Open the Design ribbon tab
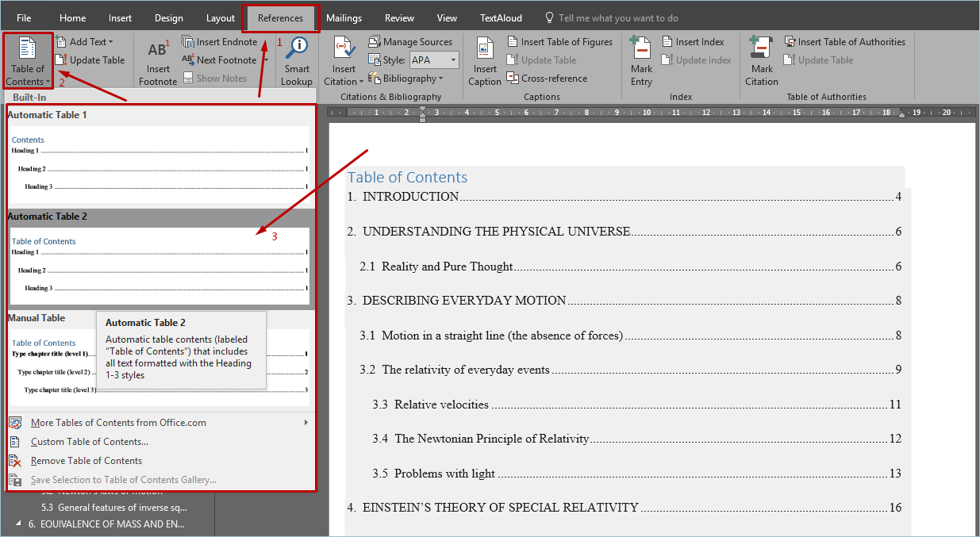The width and height of the screenshot is (980, 537). [168, 18]
